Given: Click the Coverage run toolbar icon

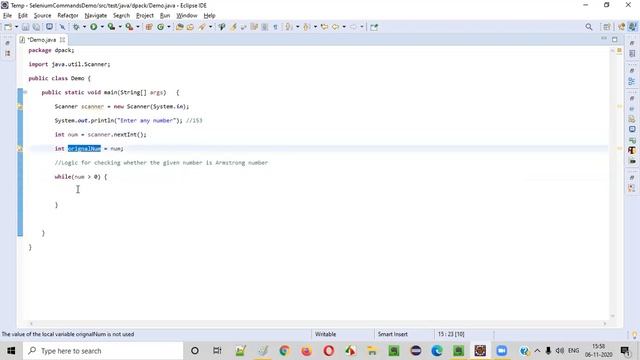Looking at the screenshot, I should pyautogui.click(x=111, y=27).
